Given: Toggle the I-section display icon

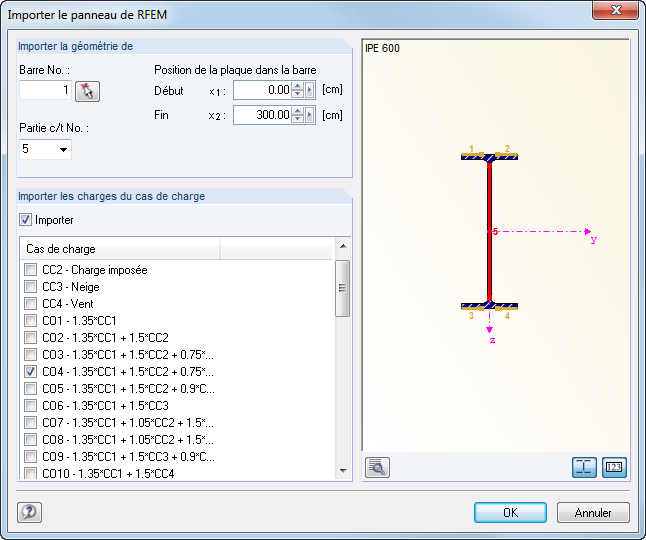Looking at the screenshot, I should tap(584, 468).
